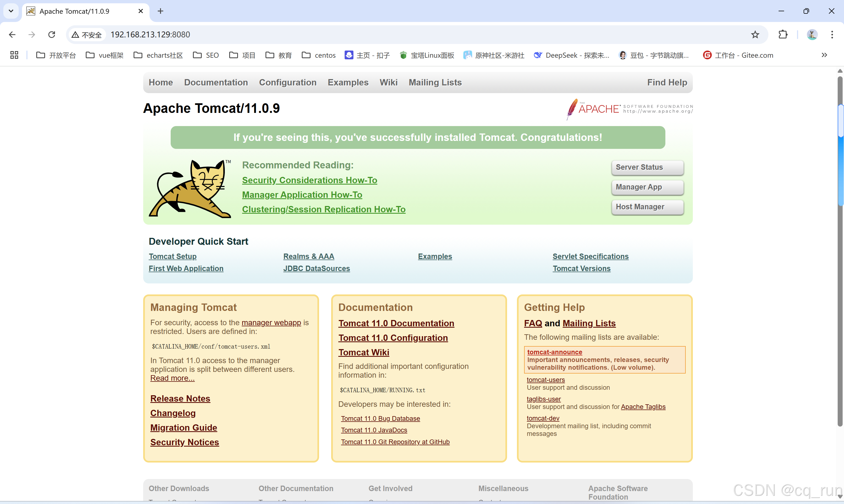Open the JDBC DataSources link

pos(317,268)
